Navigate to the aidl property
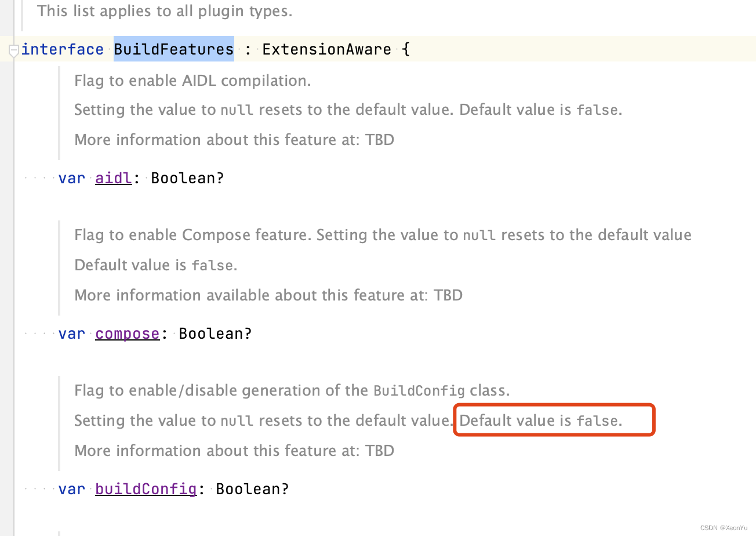 (114, 178)
